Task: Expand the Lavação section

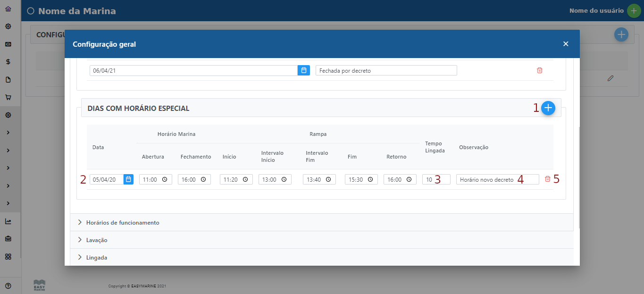Action: (x=97, y=240)
